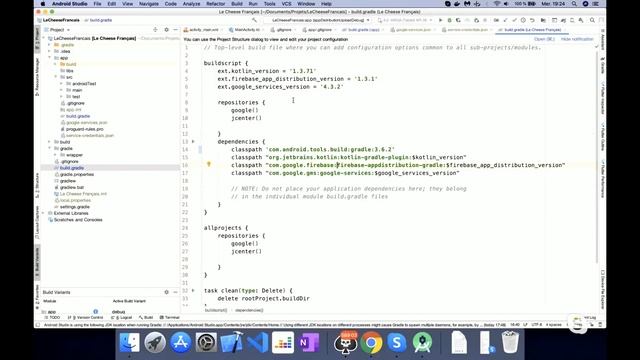Click the yellow lightbulb intention icon

tap(209, 164)
